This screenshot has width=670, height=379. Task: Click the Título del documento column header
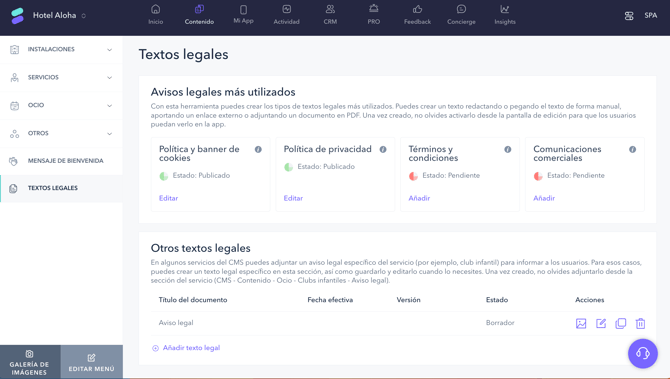tap(193, 300)
